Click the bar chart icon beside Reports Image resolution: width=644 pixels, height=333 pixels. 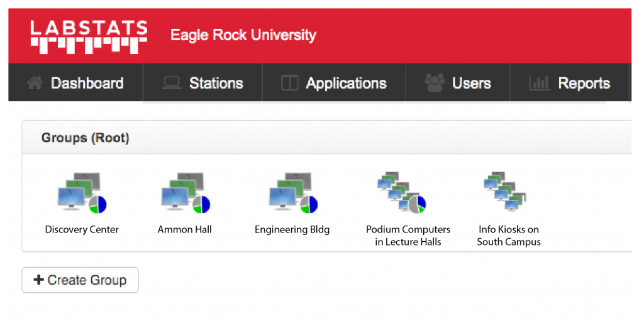pos(539,83)
